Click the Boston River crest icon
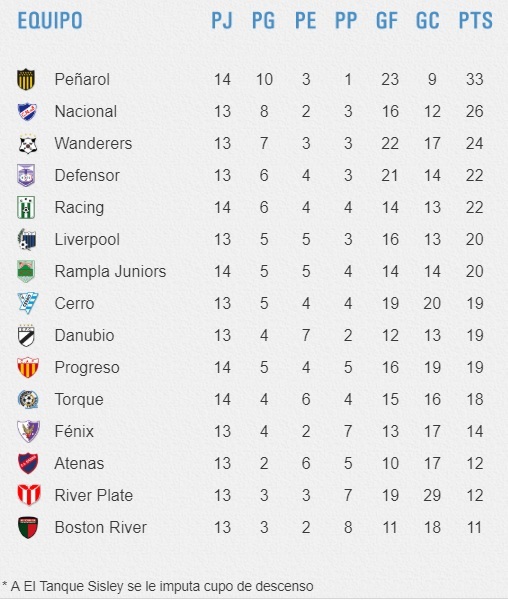Screen dimensions: 508x600 [x=28, y=527]
